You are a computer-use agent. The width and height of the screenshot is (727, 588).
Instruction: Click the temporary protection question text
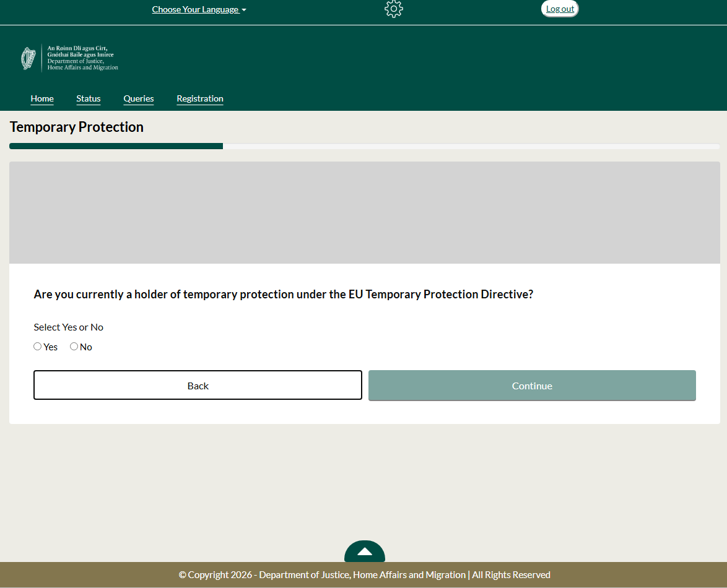coord(283,294)
